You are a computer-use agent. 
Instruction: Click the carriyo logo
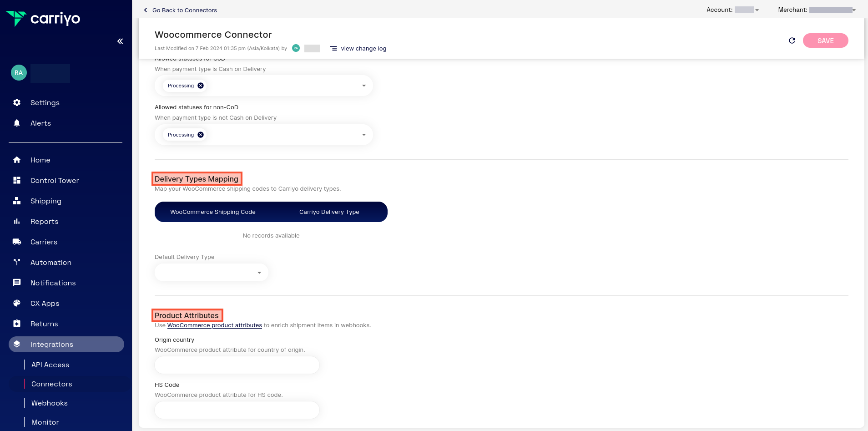43,19
